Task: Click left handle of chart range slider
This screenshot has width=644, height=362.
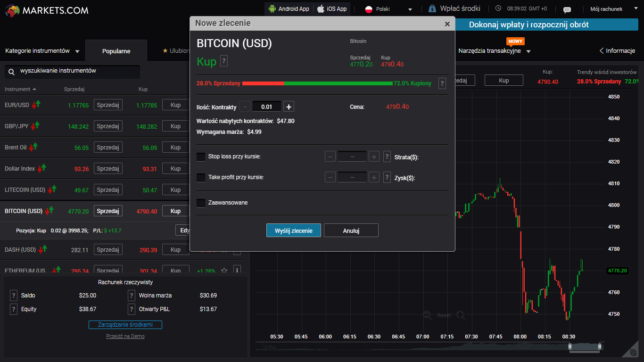Action: (x=570, y=347)
